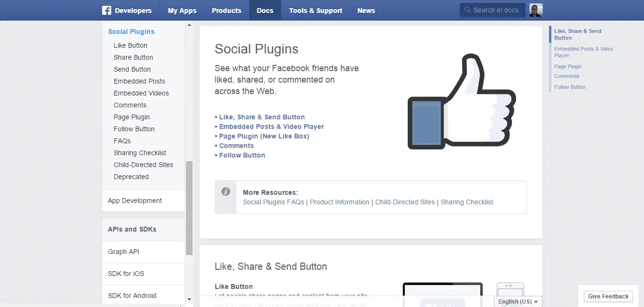Open Tools & Support menu

click(316, 11)
